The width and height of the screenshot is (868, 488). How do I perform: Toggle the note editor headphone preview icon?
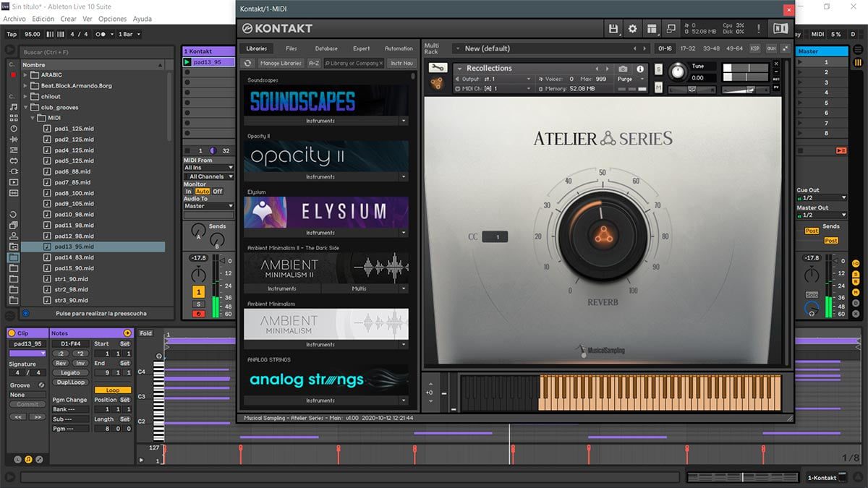[159, 356]
